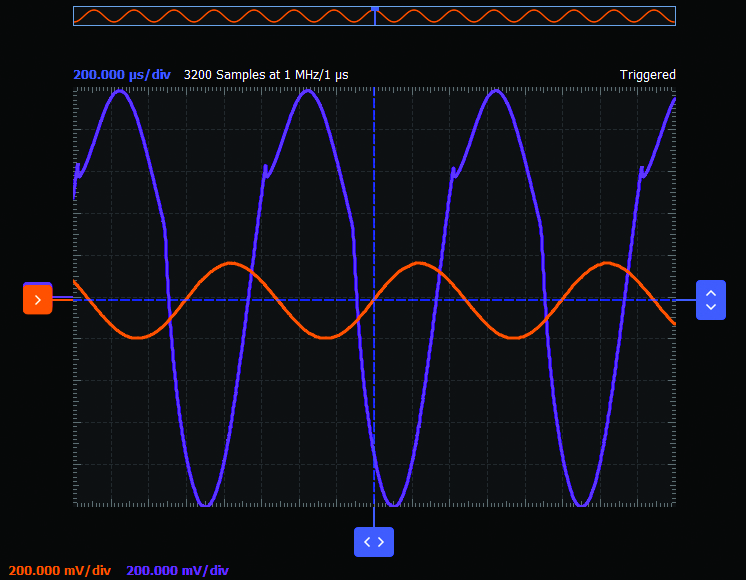Click the orange channel offset handle
The width and height of the screenshot is (746, 580).
pos(37,300)
